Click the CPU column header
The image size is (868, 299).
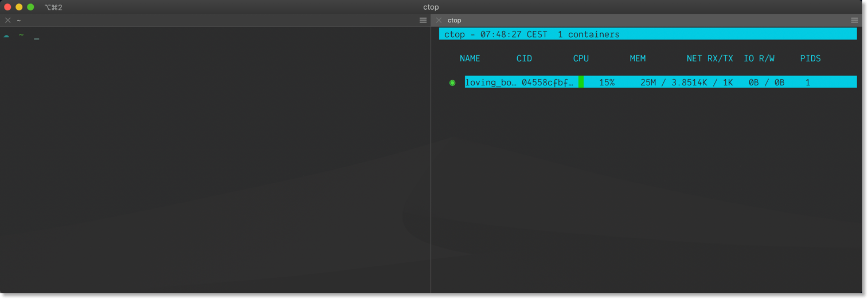(x=581, y=58)
